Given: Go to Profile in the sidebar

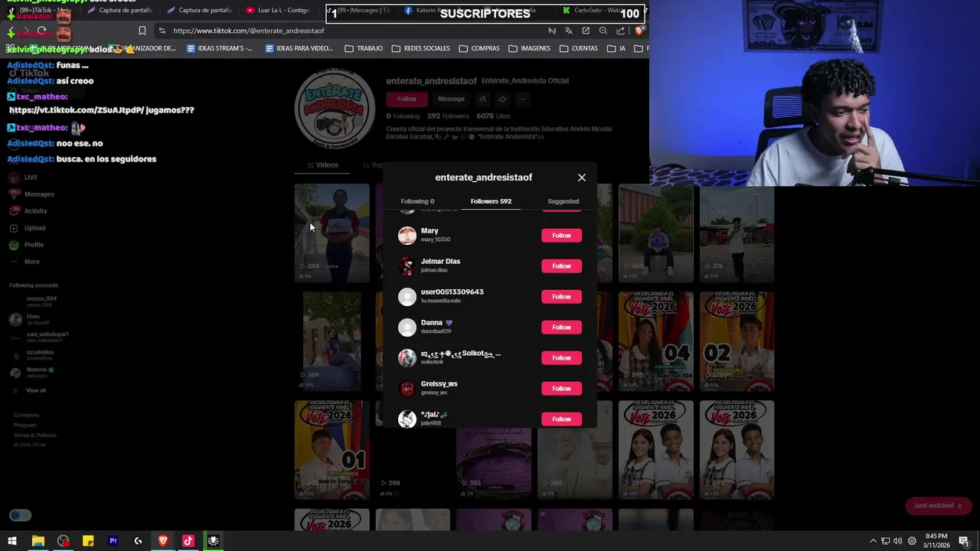Looking at the screenshot, I should 27,245.
